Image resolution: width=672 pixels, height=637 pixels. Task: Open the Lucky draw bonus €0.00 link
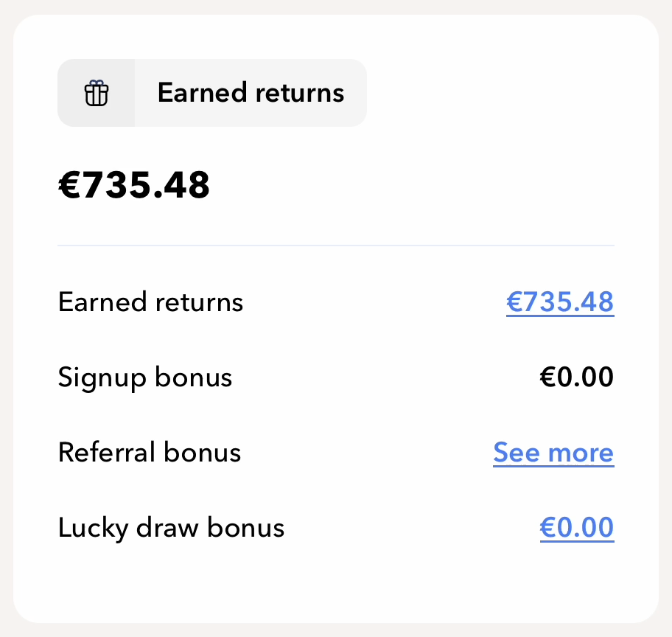tap(577, 528)
